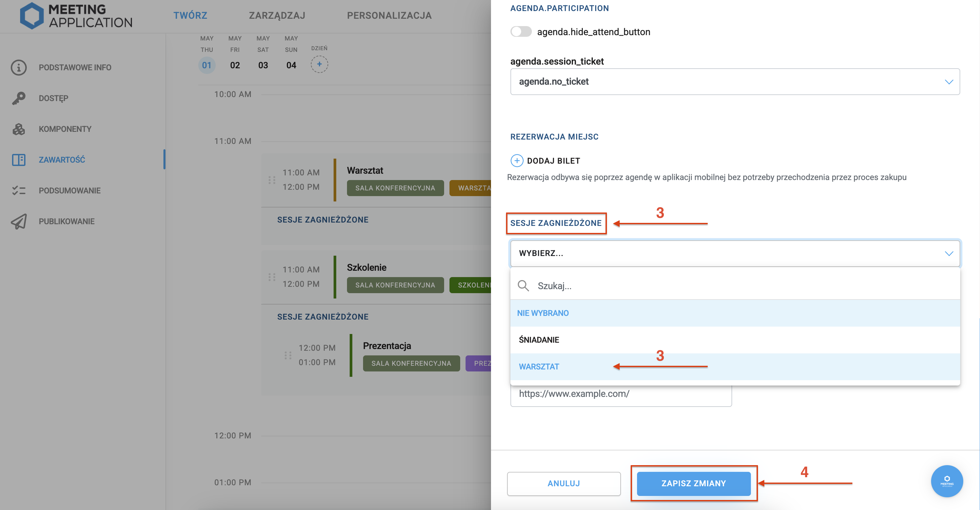Open Publikowanie sidebar section
The image size is (980, 510).
(67, 221)
